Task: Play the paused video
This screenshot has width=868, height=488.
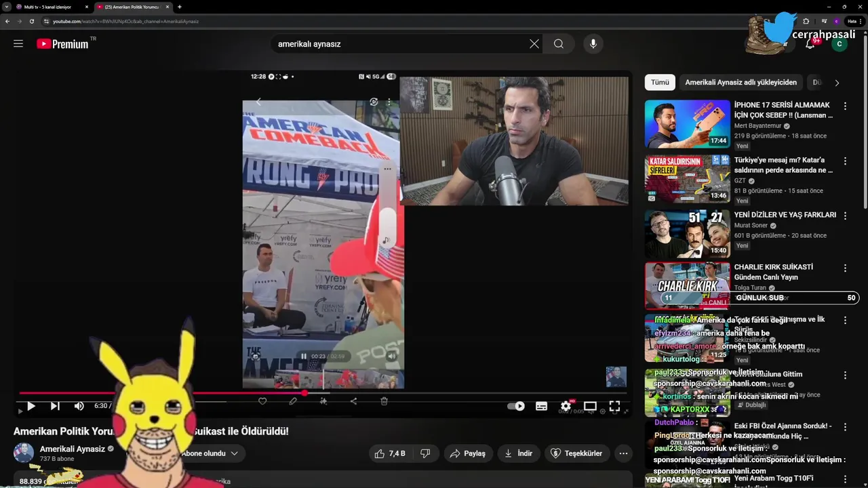Action: click(31, 406)
